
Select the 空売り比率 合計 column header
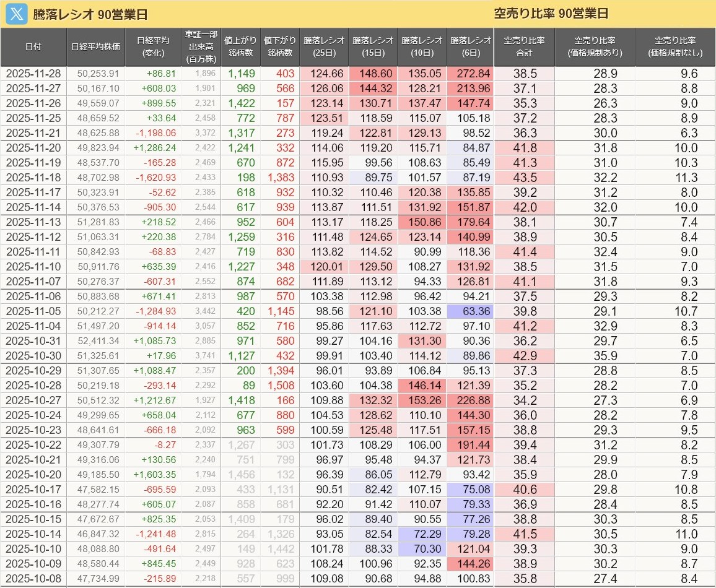point(524,47)
